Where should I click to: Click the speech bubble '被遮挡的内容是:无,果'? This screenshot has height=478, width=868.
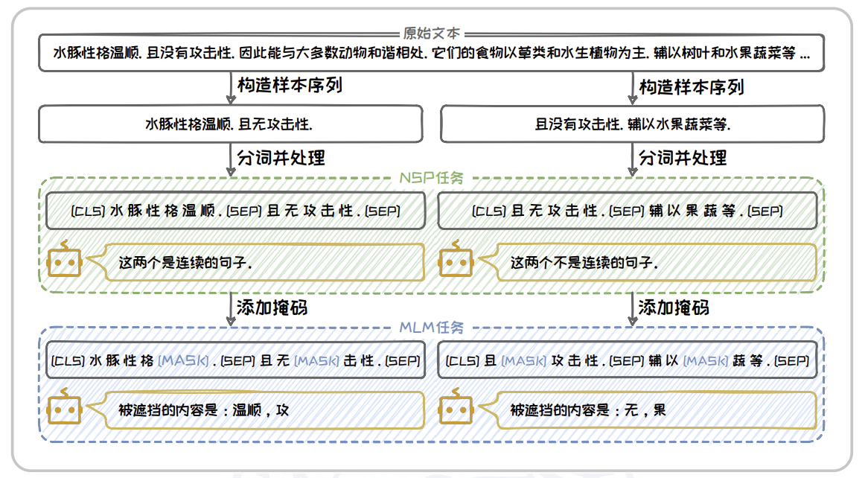coord(648,410)
